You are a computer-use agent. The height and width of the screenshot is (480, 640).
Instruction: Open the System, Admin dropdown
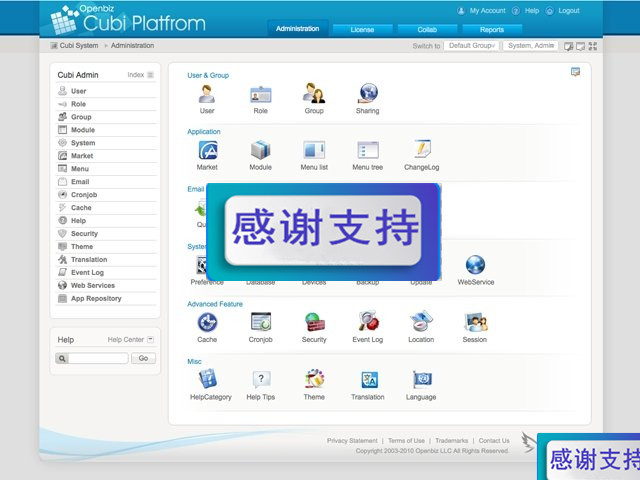(x=531, y=46)
